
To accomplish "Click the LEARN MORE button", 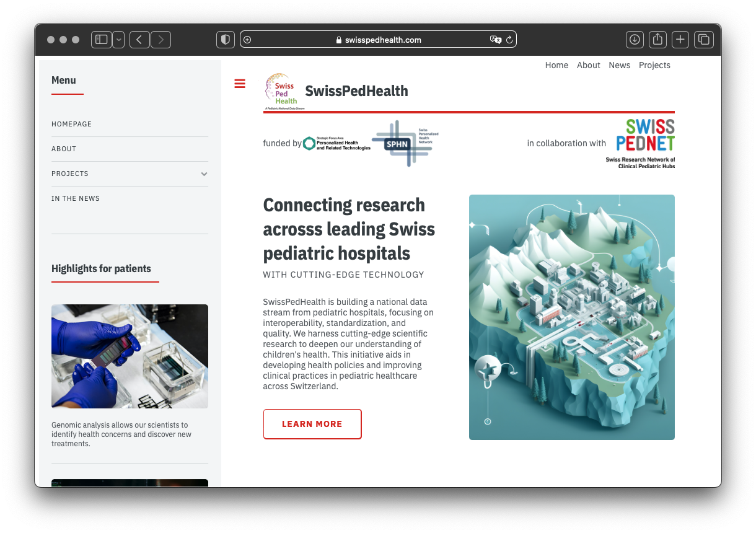I will 312,424.
